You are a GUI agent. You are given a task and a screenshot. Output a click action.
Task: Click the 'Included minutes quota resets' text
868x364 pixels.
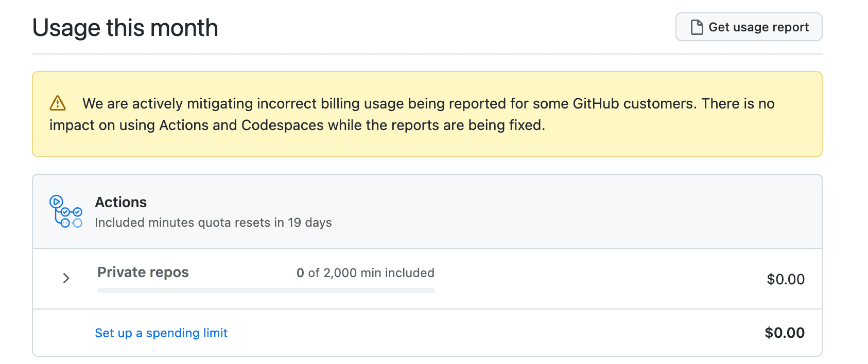pyautogui.click(x=189, y=223)
